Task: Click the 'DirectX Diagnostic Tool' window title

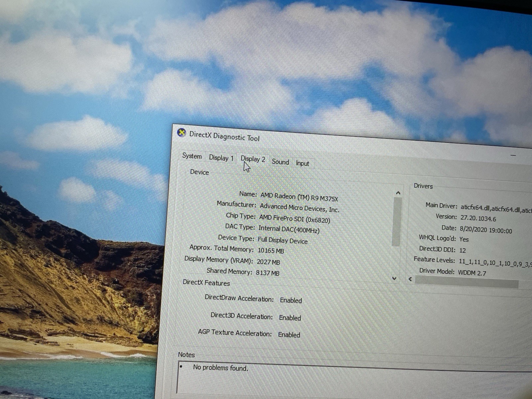Action: [224, 136]
